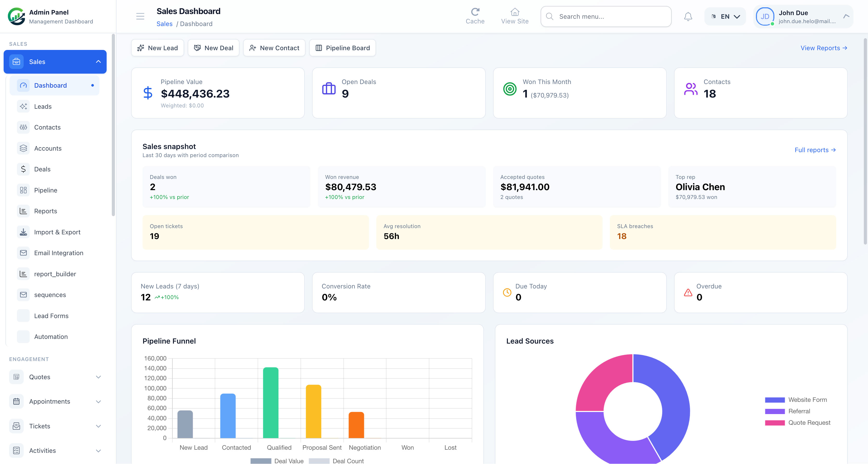Click the Contacts people icon in sidebar
The image size is (868, 464).
tap(23, 127)
